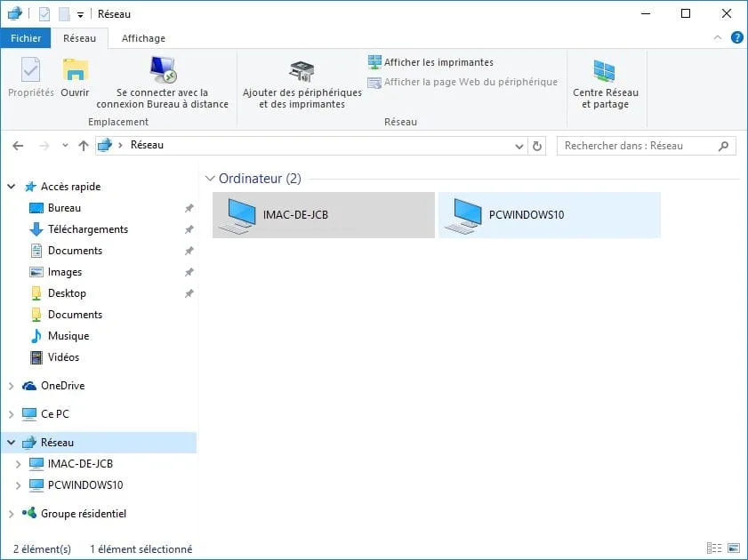Click the Rechercher dans : Réseau field
The height and width of the screenshot is (560, 748).
[x=646, y=146]
